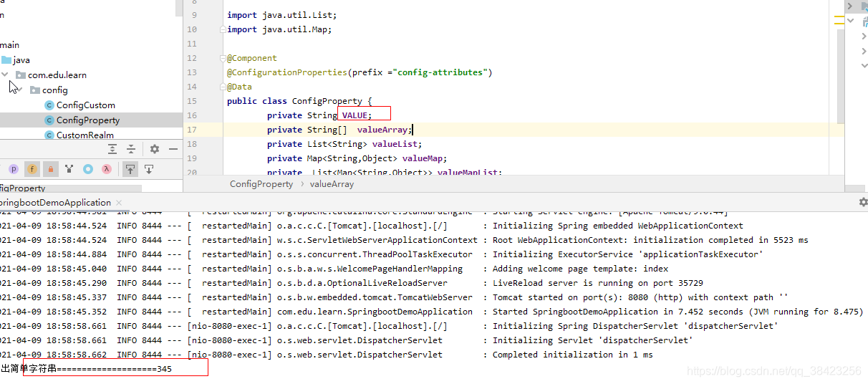Click the valueList field name

coord(395,144)
